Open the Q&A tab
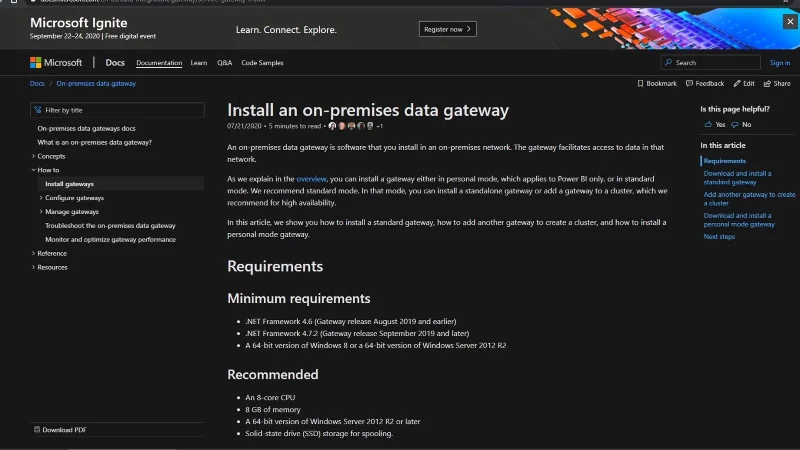 [x=224, y=63]
